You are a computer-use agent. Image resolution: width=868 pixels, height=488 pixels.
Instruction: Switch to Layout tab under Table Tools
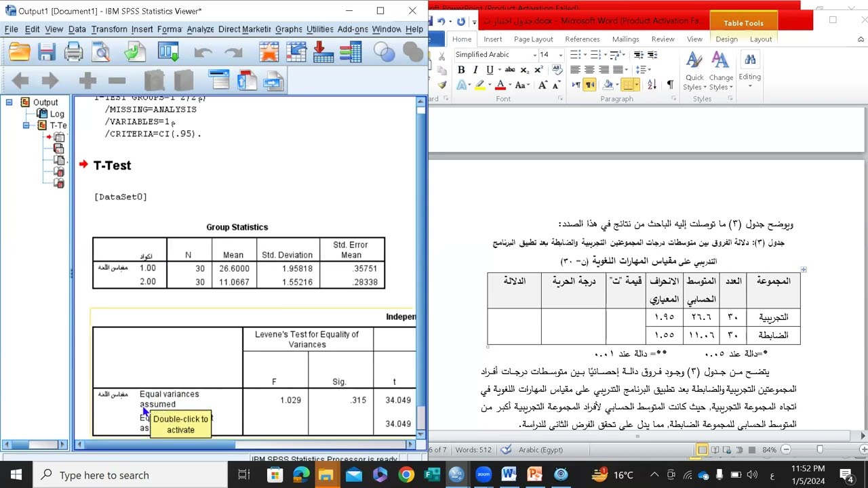pyautogui.click(x=761, y=39)
